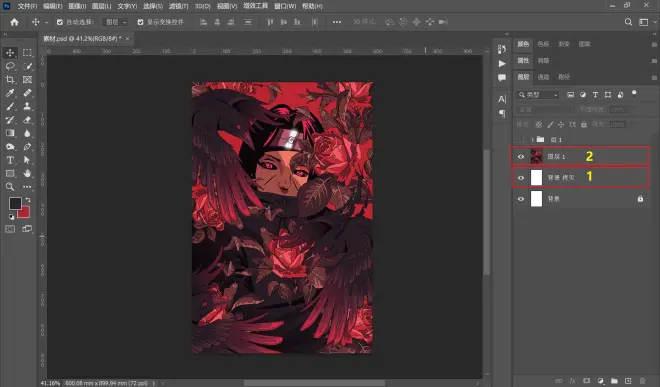660x387 pixels.
Task: Change screen mode from toolbar bottom
Action: point(27,229)
